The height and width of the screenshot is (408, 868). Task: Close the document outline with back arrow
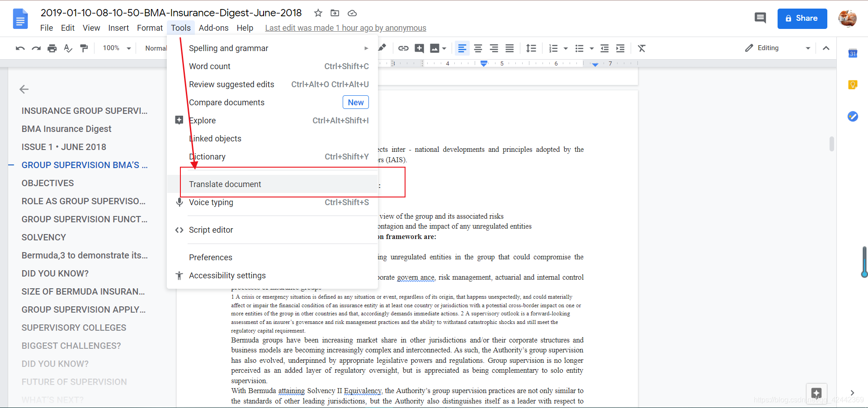click(24, 89)
